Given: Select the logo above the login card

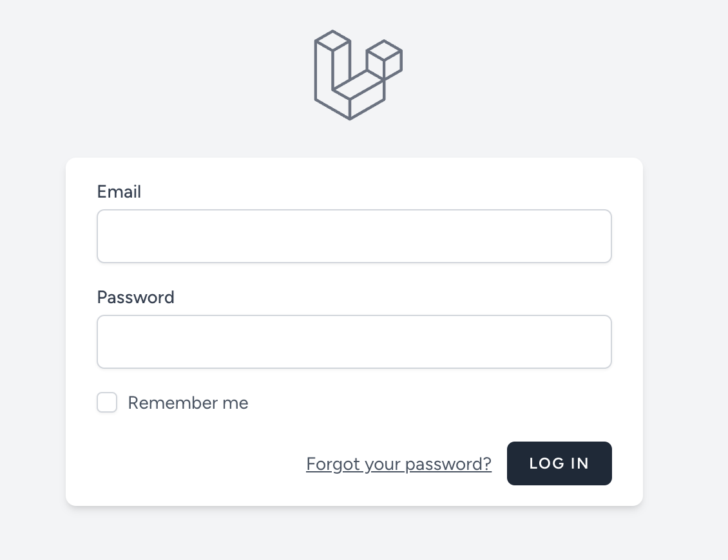Looking at the screenshot, I should point(358,75).
